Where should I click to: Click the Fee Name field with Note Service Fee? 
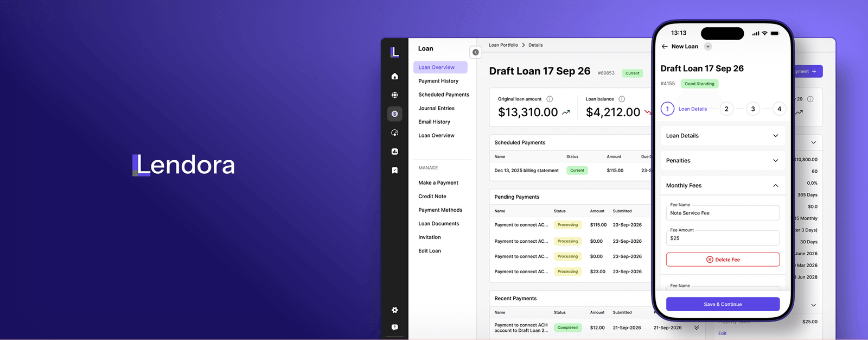pyautogui.click(x=723, y=213)
